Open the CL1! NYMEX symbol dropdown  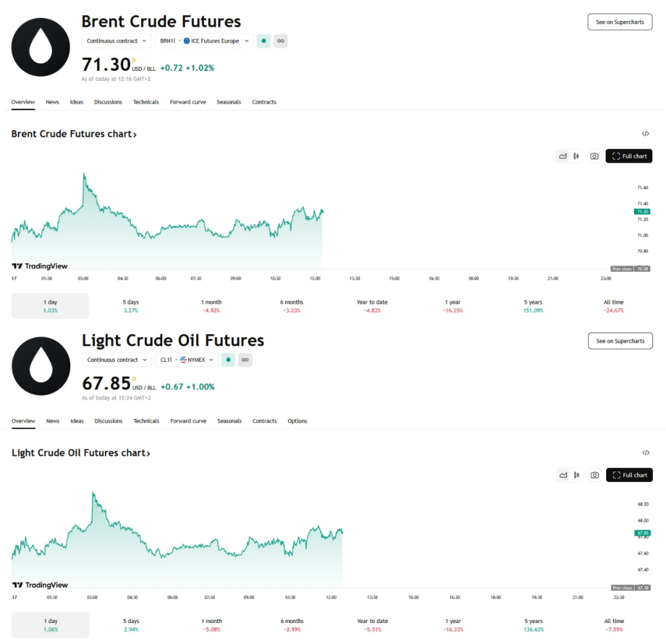coord(187,360)
